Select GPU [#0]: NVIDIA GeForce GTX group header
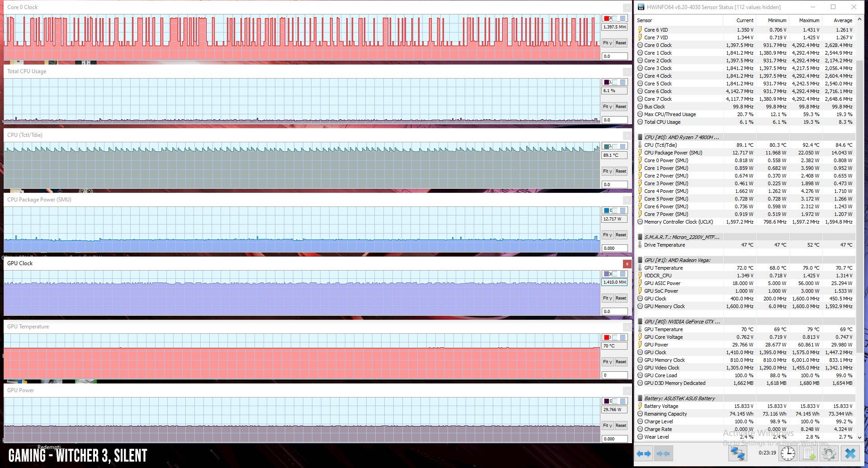The width and height of the screenshot is (868, 468). tap(682, 322)
